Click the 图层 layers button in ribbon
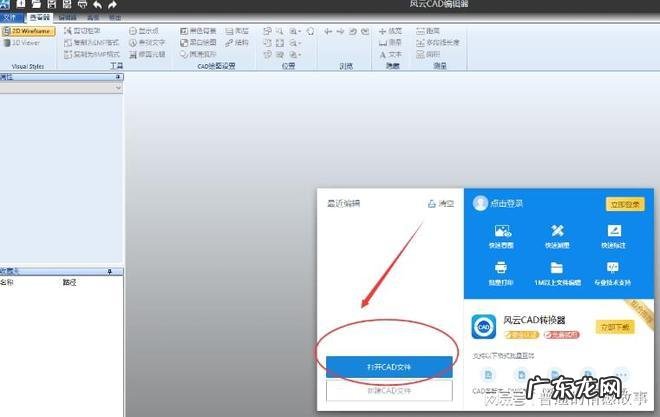This screenshot has width=660, height=417. 237,31
